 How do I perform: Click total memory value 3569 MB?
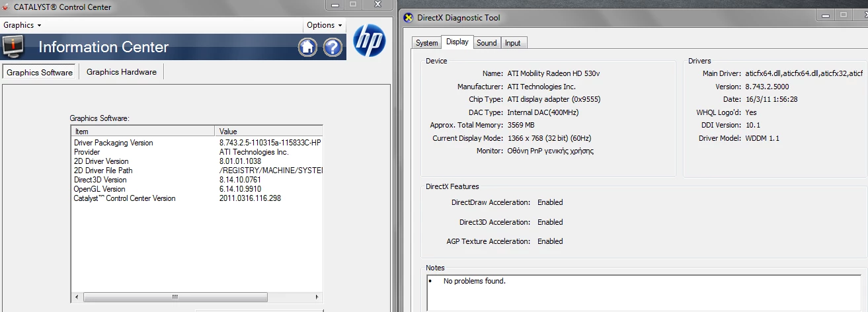point(521,125)
